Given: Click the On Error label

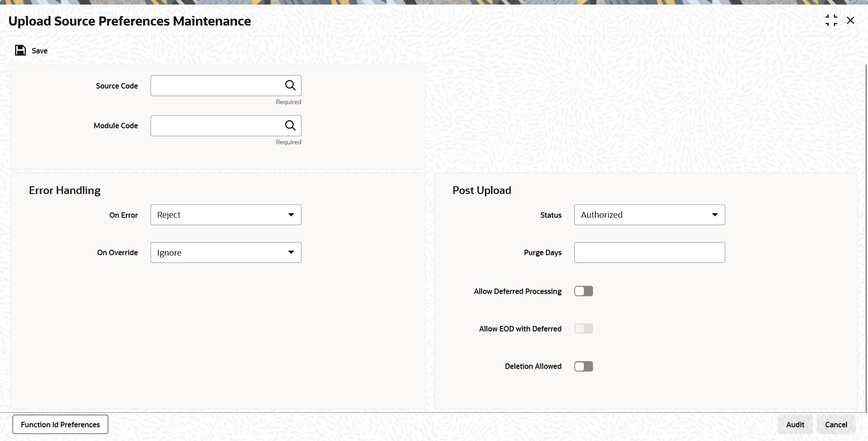Looking at the screenshot, I should [x=123, y=215].
